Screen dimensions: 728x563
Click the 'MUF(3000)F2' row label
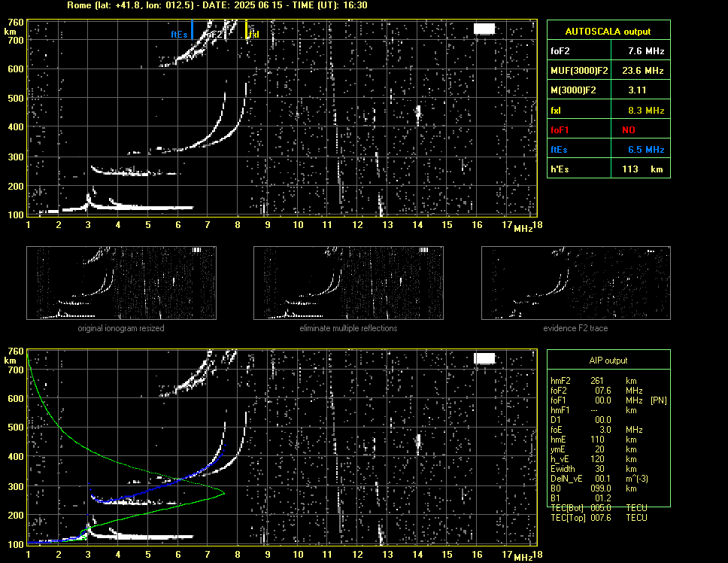pos(579,71)
